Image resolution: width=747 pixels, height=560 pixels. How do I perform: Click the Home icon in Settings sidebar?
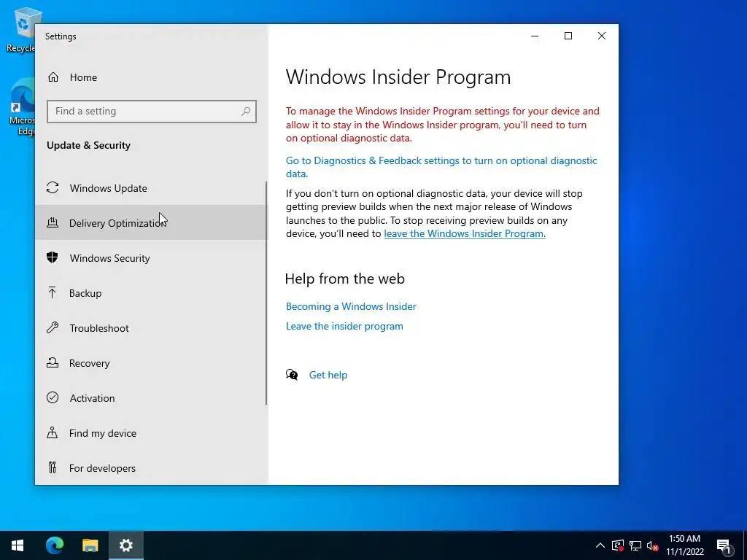point(53,77)
